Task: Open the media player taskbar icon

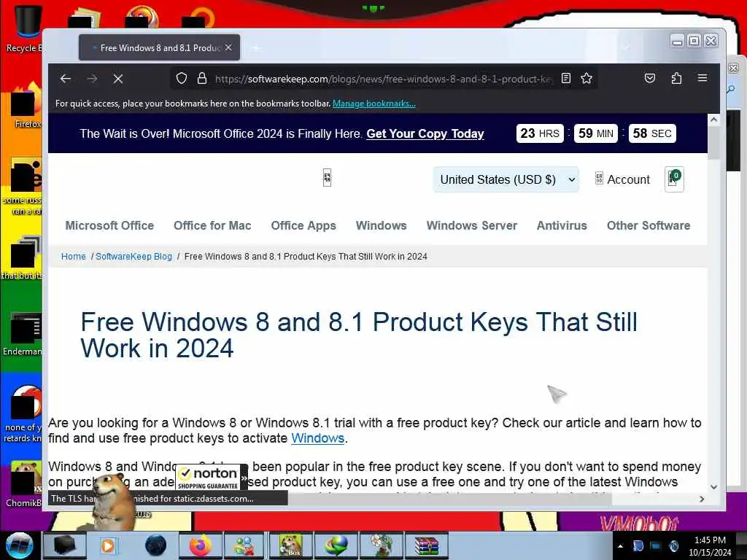Action: coord(109,545)
